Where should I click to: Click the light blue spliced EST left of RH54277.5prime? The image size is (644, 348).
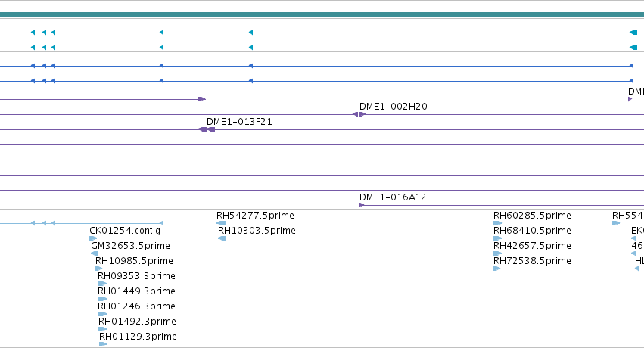[x=82, y=223]
